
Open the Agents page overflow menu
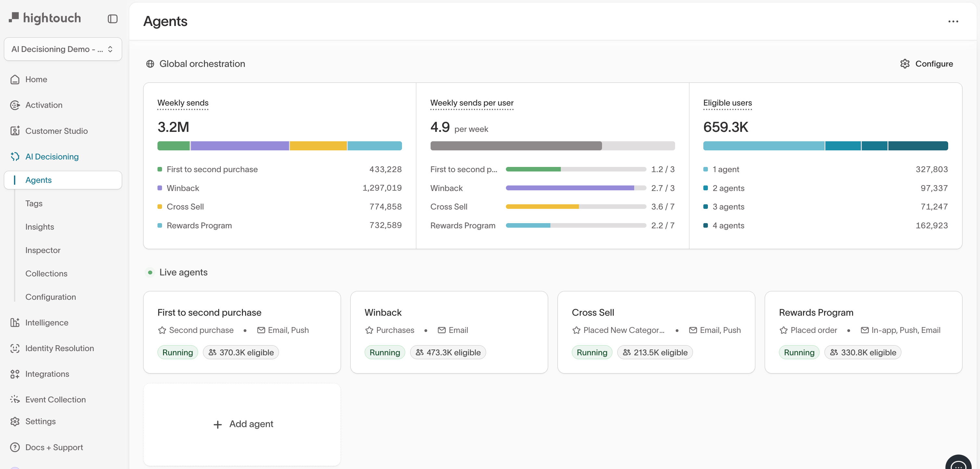pos(953,22)
